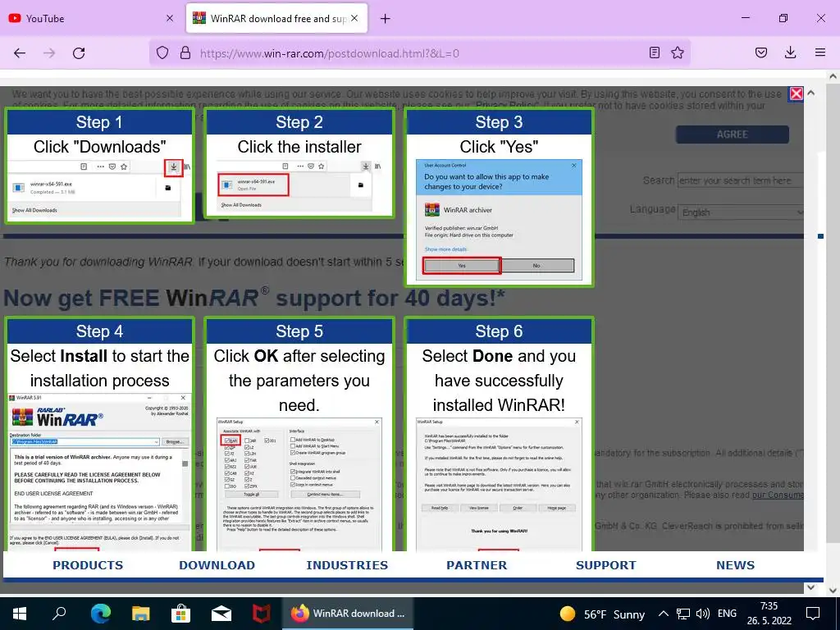Bookmark this page with star

click(678, 53)
